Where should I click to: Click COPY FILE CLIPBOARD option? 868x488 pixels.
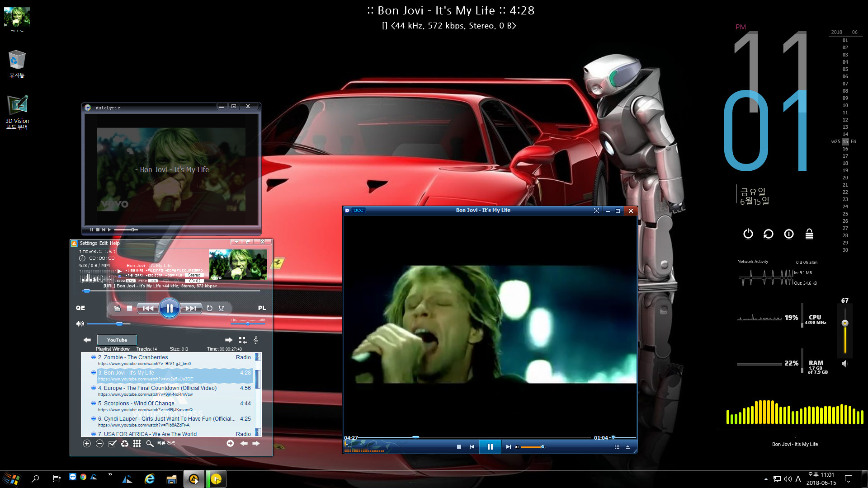click(184, 271)
